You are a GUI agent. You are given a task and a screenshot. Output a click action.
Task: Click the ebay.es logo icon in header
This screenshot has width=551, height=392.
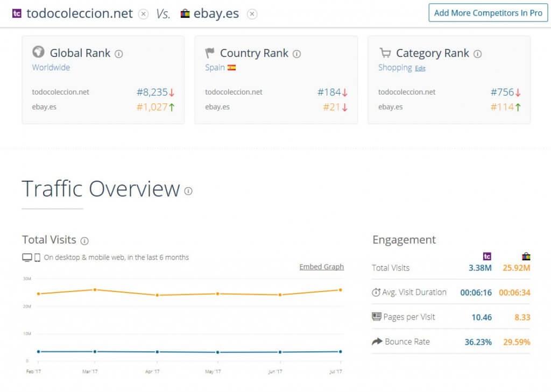click(185, 13)
